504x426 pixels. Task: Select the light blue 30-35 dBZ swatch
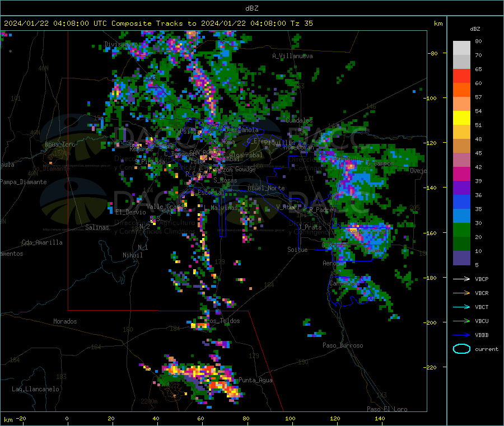click(x=461, y=216)
